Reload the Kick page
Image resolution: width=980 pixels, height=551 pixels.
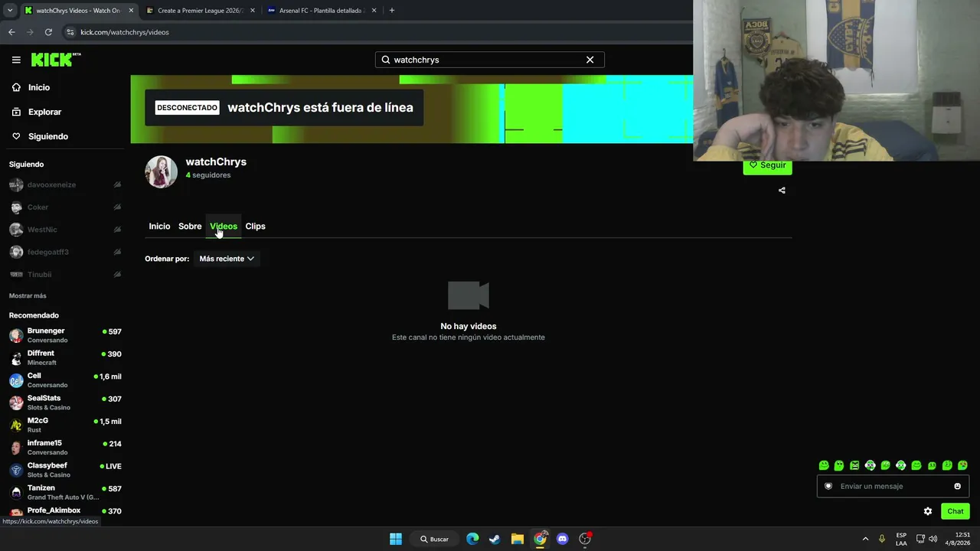click(x=48, y=32)
